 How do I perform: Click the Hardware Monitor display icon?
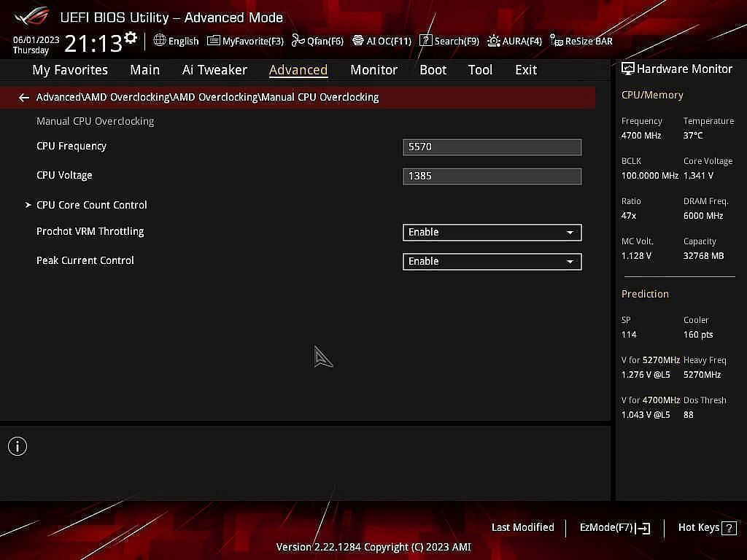[x=628, y=69]
